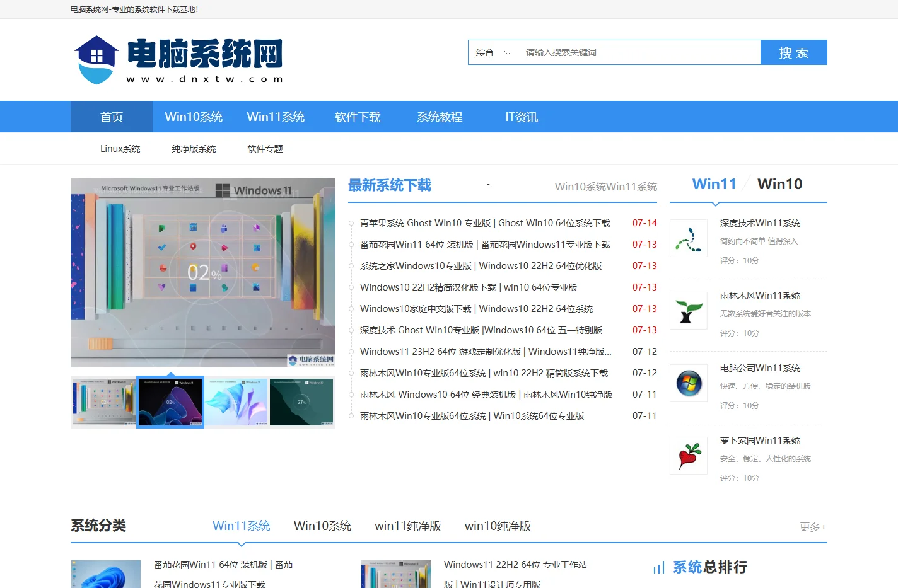Click 快速、方便、稳定的装机版 description

tap(766, 386)
